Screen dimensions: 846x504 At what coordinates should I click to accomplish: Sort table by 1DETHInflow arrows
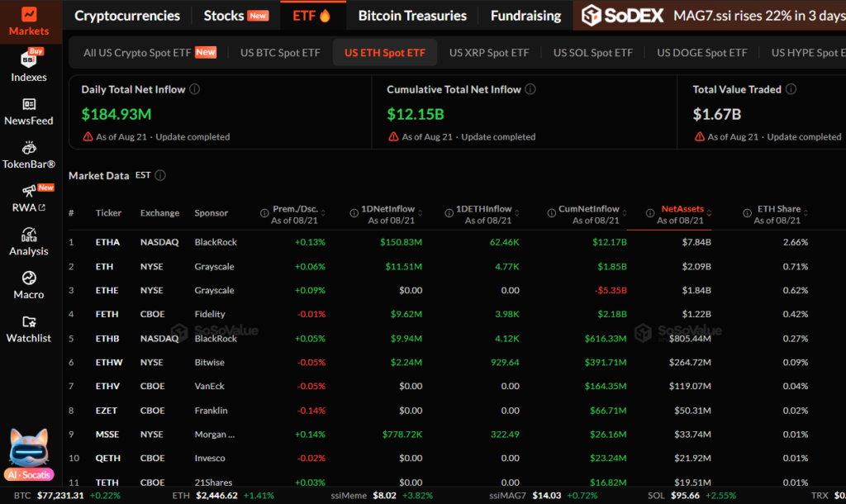coord(517,213)
